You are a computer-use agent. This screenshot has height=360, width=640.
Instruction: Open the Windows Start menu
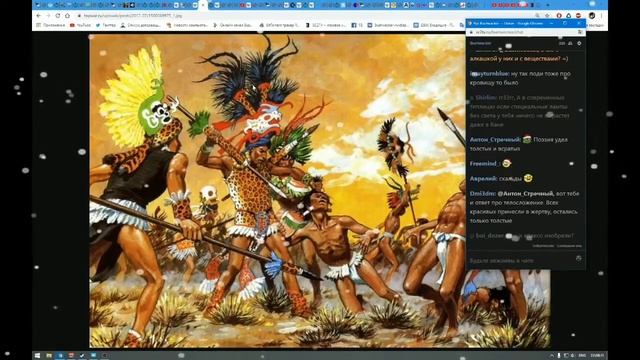(38, 356)
